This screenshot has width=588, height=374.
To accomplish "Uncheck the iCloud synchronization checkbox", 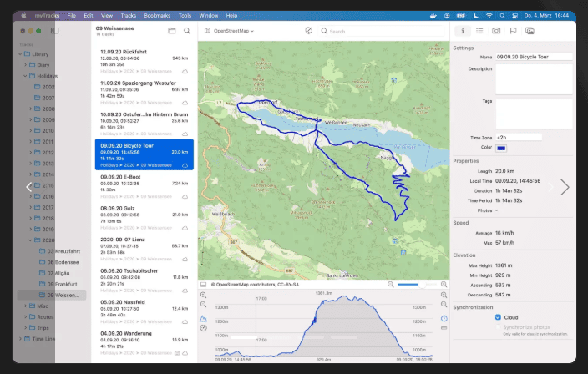I will tap(498, 317).
